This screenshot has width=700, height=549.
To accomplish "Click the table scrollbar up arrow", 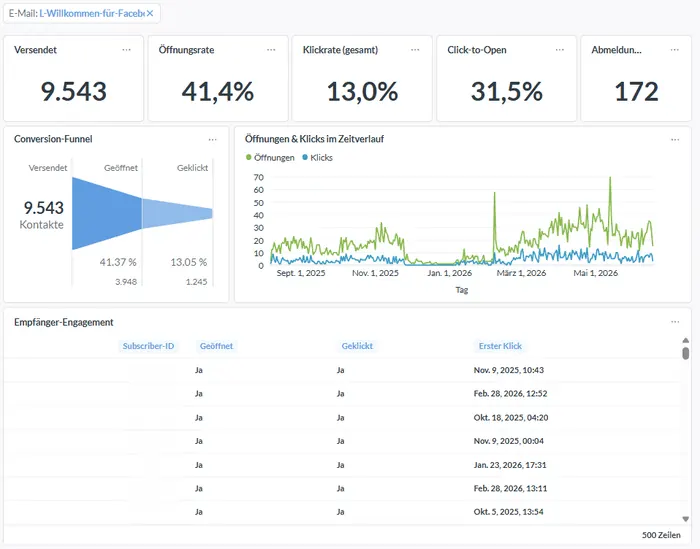I will click(686, 341).
